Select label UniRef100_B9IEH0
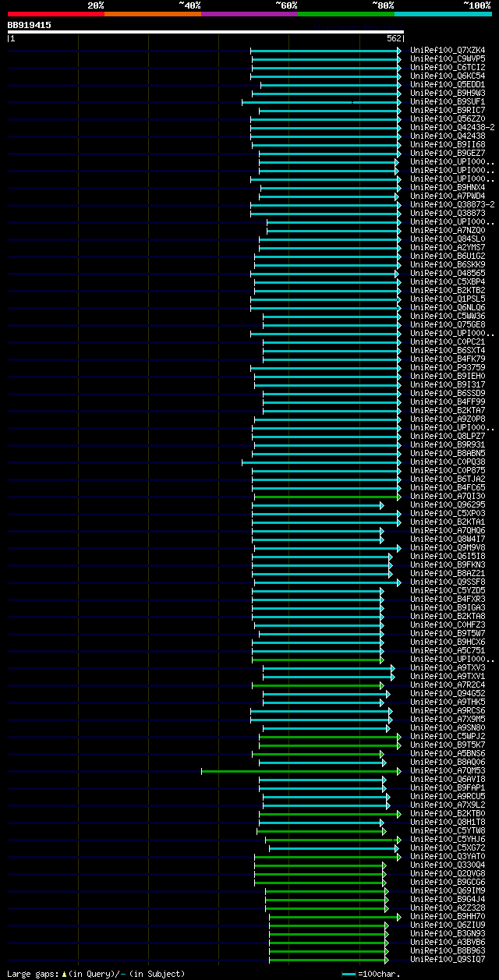Screen dimensions: 499x980 coord(448,376)
